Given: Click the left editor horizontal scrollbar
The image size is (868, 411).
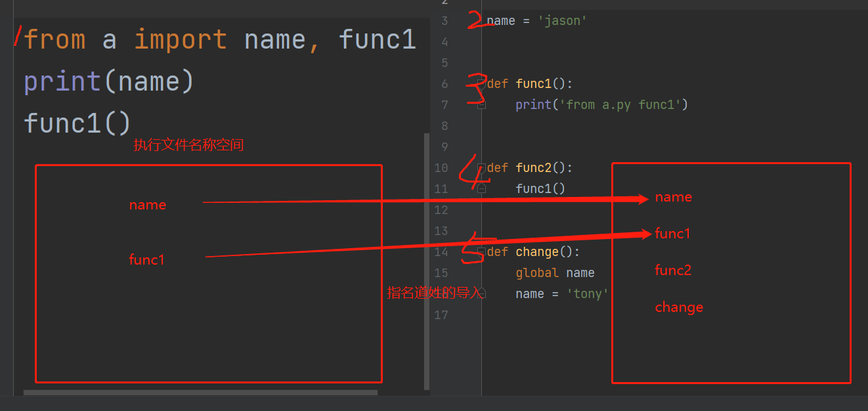Looking at the screenshot, I should pos(200,393).
